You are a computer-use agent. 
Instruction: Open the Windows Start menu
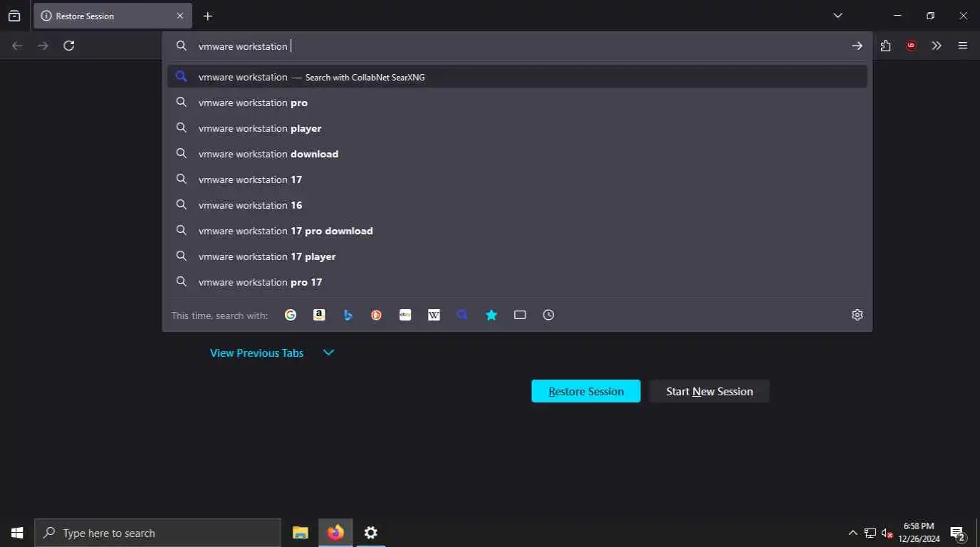(x=17, y=533)
